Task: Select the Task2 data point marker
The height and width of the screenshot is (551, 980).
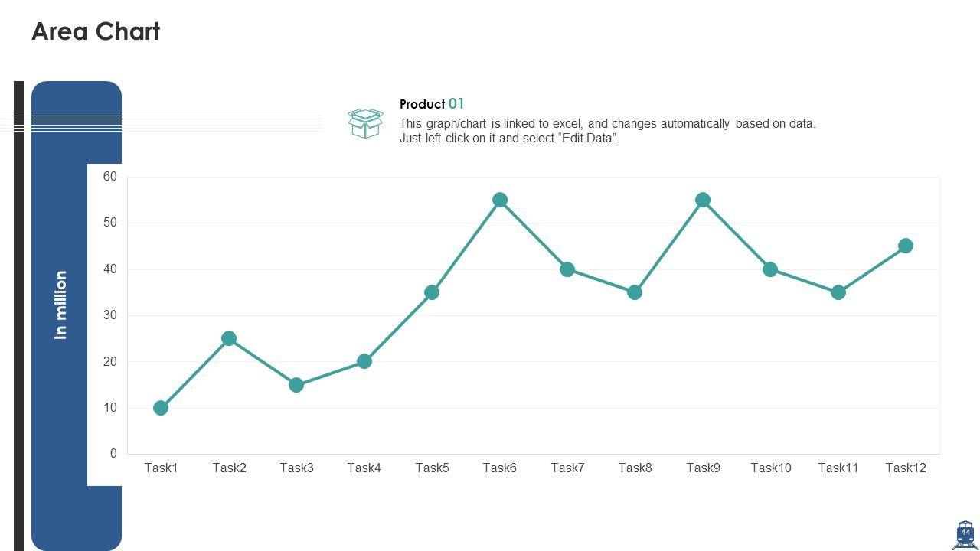Action: pyautogui.click(x=229, y=338)
